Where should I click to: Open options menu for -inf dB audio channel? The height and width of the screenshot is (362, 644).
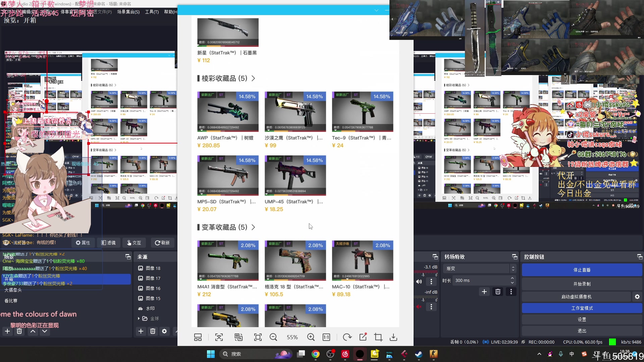(x=431, y=307)
